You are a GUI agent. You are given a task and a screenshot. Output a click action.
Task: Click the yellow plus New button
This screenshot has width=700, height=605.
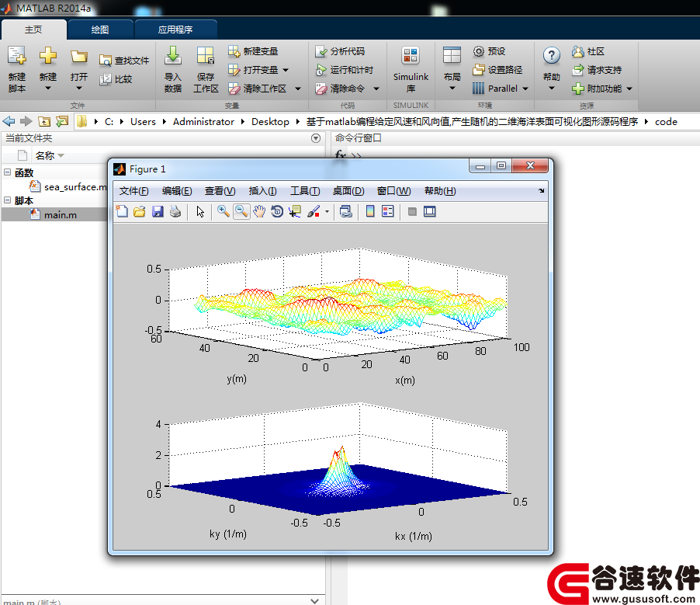tap(48, 56)
